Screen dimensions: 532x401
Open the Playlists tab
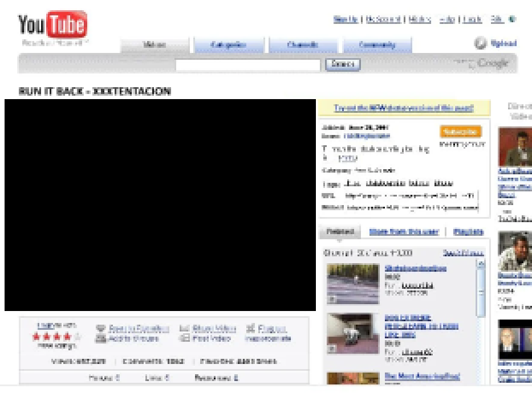(x=468, y=232)
